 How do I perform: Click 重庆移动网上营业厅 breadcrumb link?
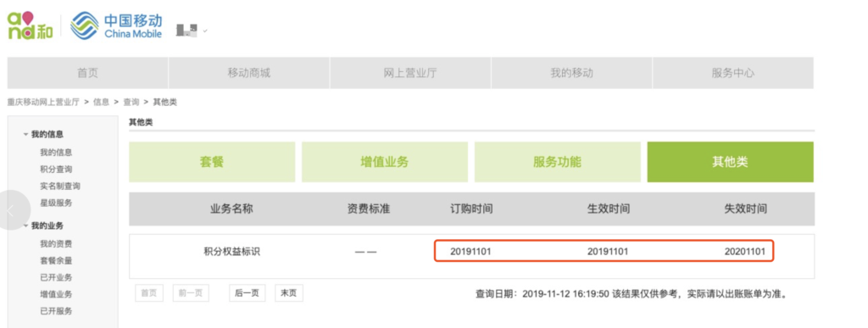click(x=43, y=103)
